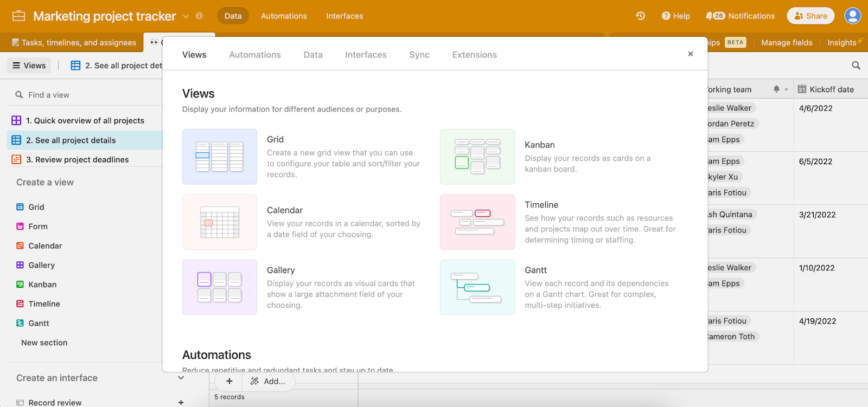Open Tasks, timelines, and assignees table tab
Viewport: 868px width, 407px height.
(74, 42)
